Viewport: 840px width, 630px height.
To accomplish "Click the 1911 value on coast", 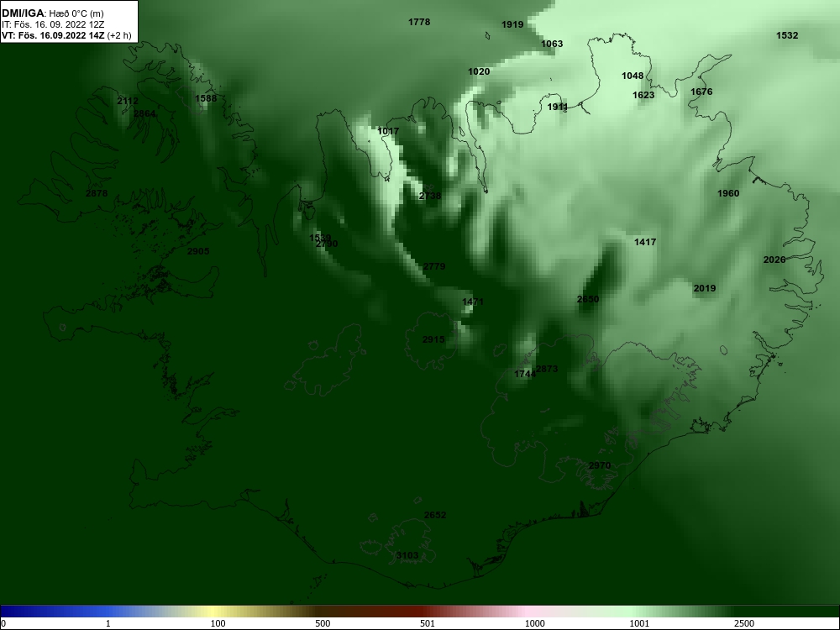I will pos(558,108).
